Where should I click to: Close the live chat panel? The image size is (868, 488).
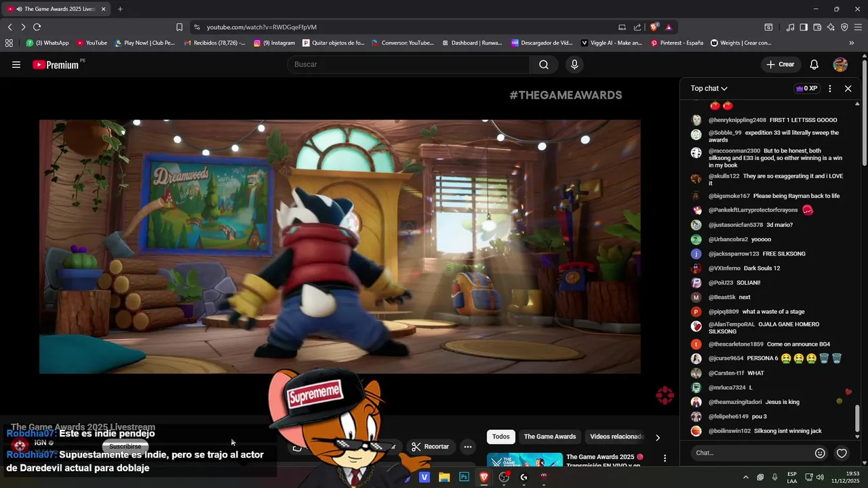click(x=848, y=88)
